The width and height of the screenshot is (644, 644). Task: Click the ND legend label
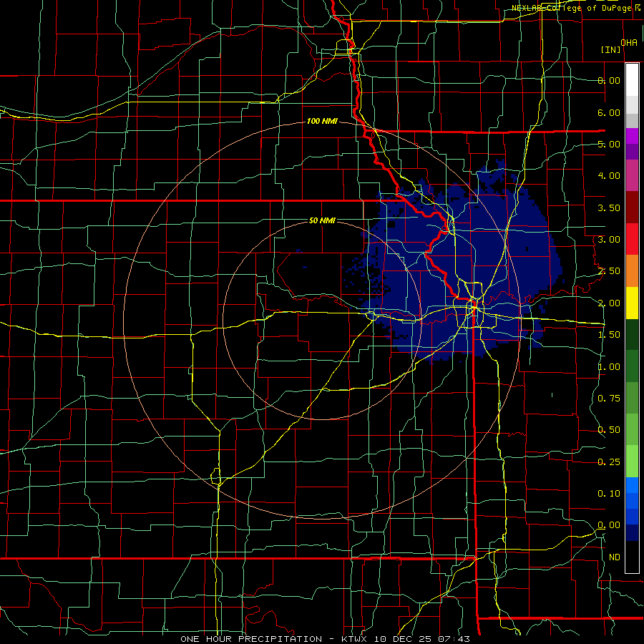point(615,557)
